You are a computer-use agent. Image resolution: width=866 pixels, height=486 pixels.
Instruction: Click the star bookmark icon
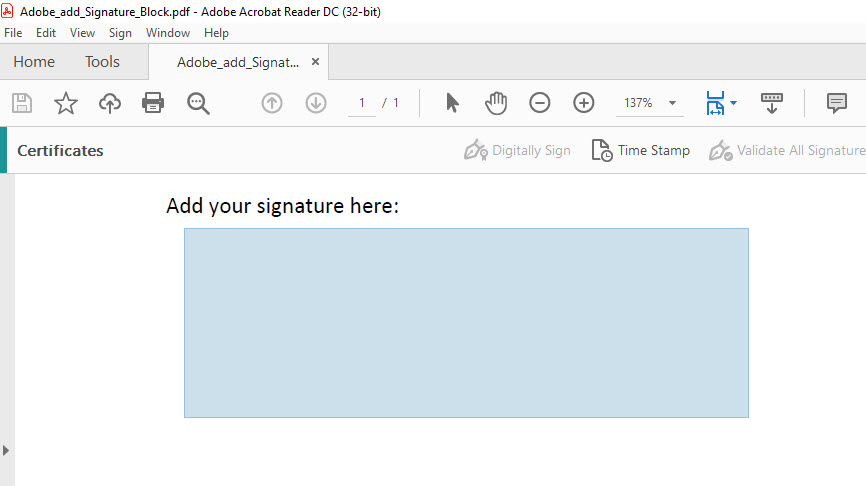65,103
